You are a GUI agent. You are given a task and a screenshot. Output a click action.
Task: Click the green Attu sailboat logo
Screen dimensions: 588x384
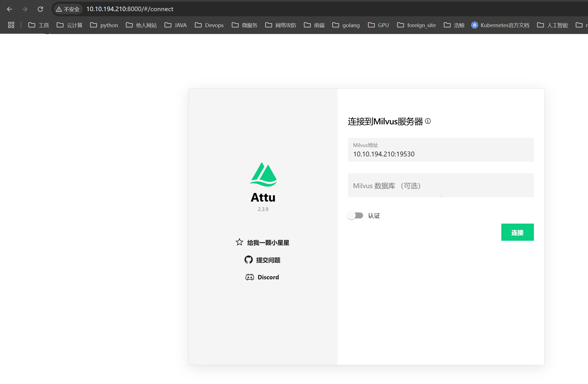point(263,174)
